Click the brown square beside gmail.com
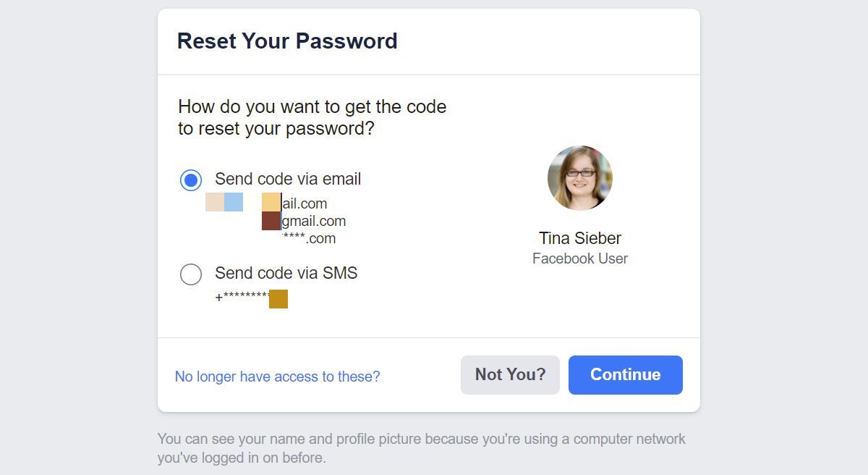The image size is (868, 475). (x=271, y=221)
